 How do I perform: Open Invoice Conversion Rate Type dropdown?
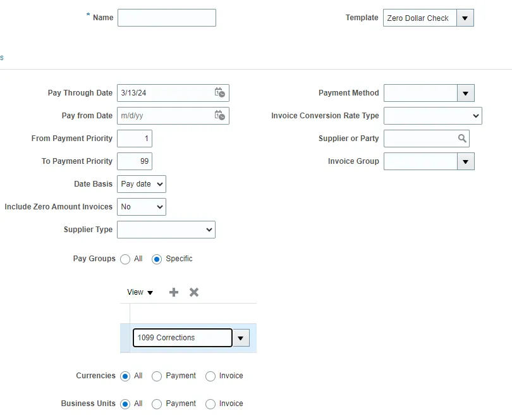432,116
